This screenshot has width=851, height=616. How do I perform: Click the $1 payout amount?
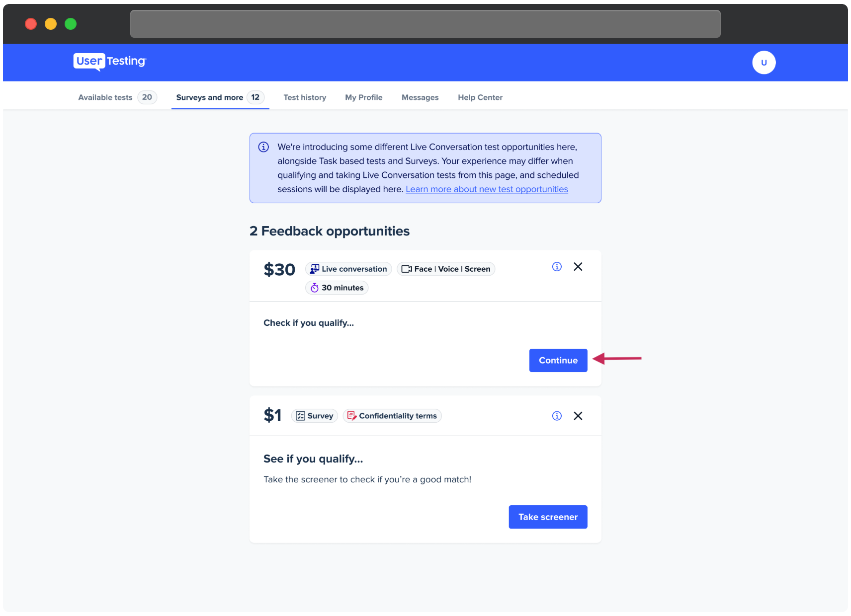[x=272, y=415]
